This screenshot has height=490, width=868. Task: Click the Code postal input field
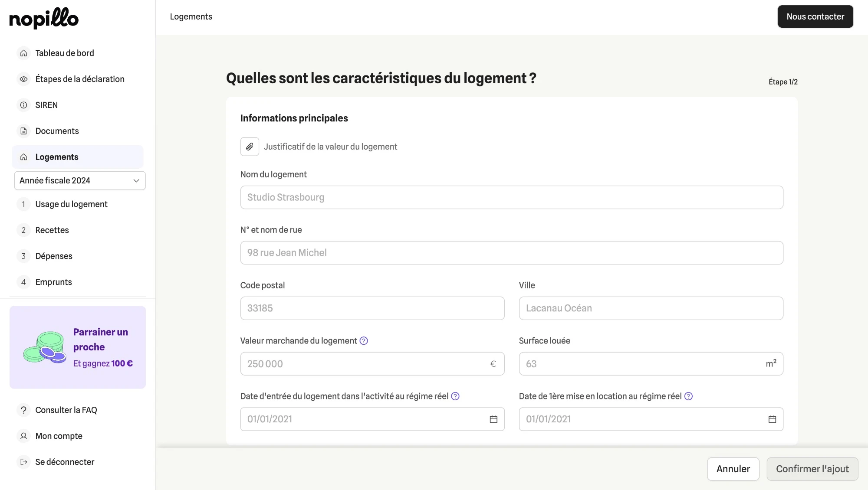pos(372,308)
